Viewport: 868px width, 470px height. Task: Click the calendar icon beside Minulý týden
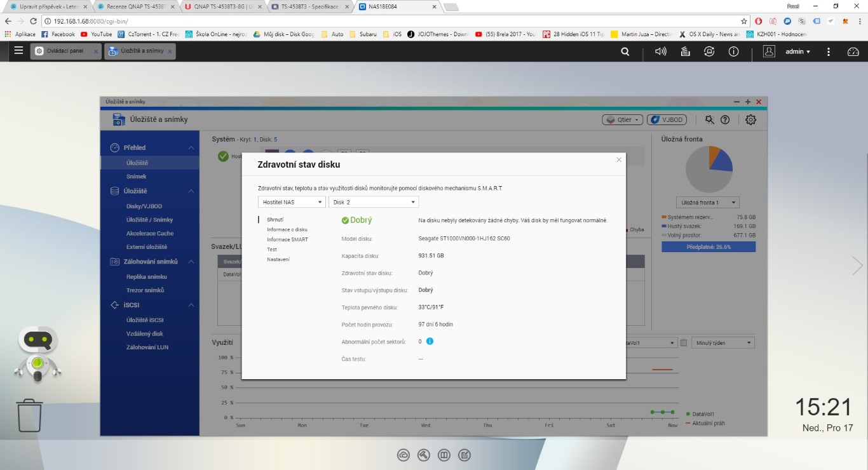tap(684, 343)
